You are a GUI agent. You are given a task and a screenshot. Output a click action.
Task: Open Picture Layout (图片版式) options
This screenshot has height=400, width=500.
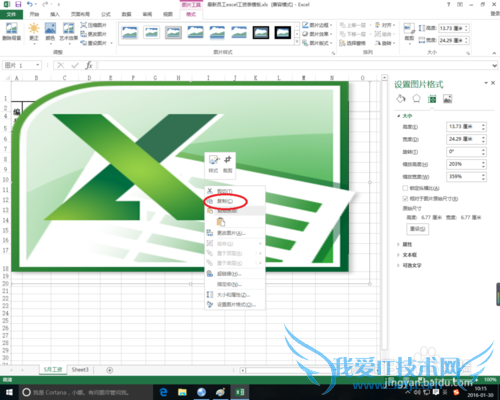coord(317,43)
